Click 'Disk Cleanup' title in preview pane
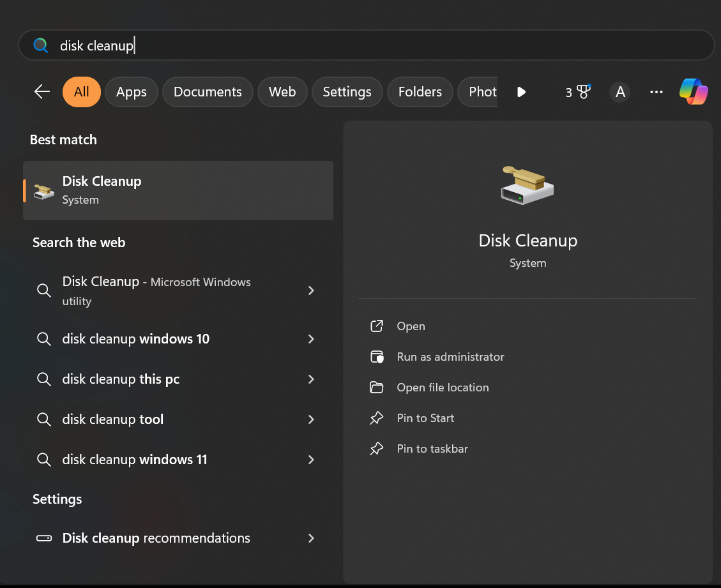Image resolution: width=721 pixels, height=588 pixels. pyautogui.click(x=527, y=241)
